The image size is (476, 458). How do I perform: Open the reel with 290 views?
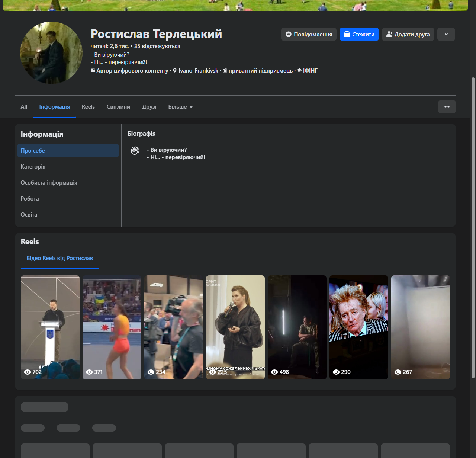[x=359, y=327]
